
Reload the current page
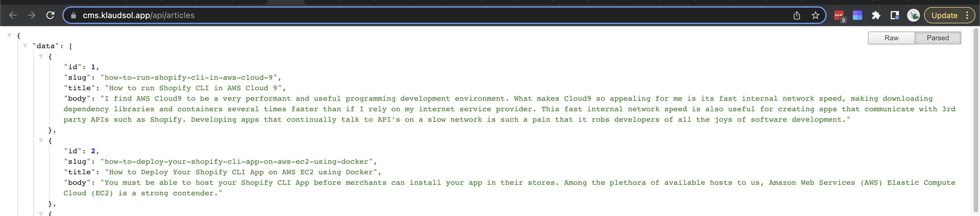point(50,15)
